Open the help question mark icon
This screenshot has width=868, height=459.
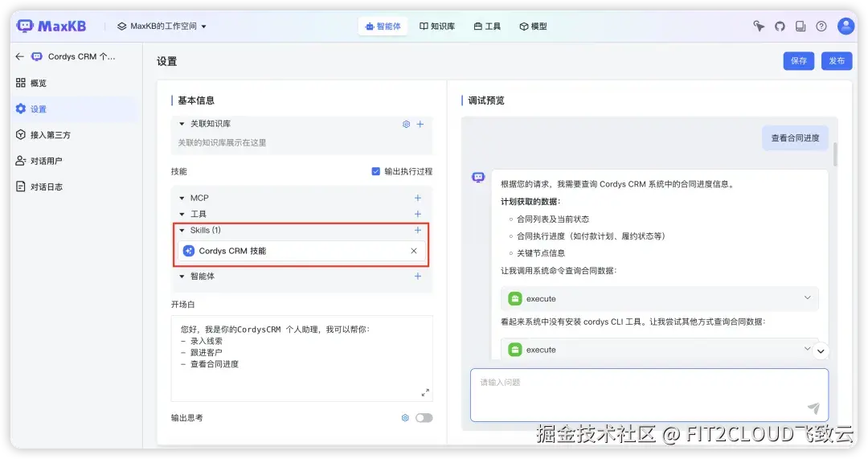(821, 26)
